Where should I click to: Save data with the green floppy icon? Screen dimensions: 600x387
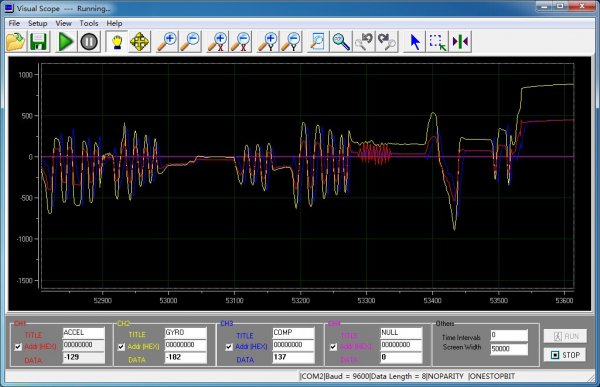point(39,42)
